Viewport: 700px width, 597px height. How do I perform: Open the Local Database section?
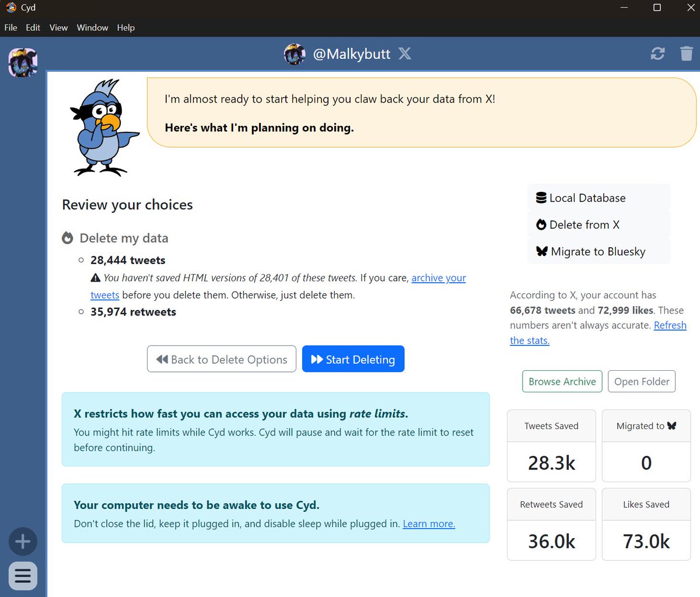coord(599,198)
